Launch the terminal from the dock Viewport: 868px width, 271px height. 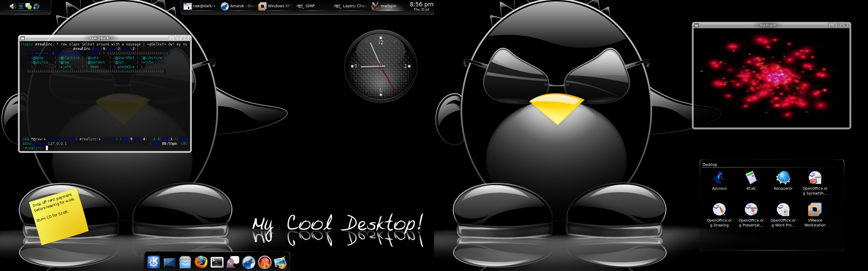pyautogui.click(x=217, y=262)
